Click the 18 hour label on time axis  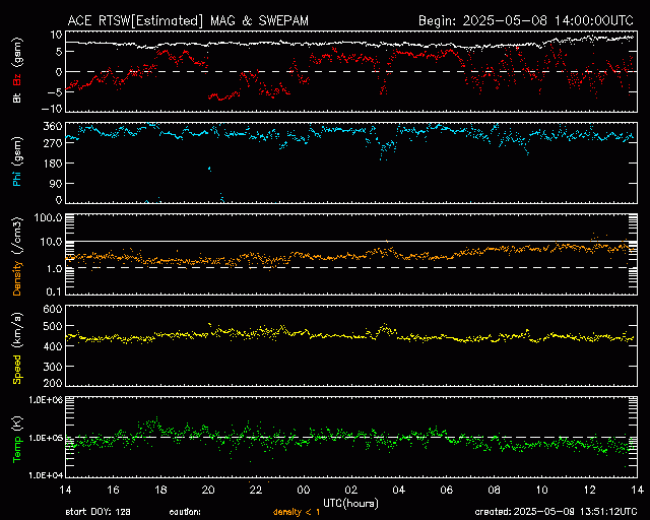coord(160,490)
